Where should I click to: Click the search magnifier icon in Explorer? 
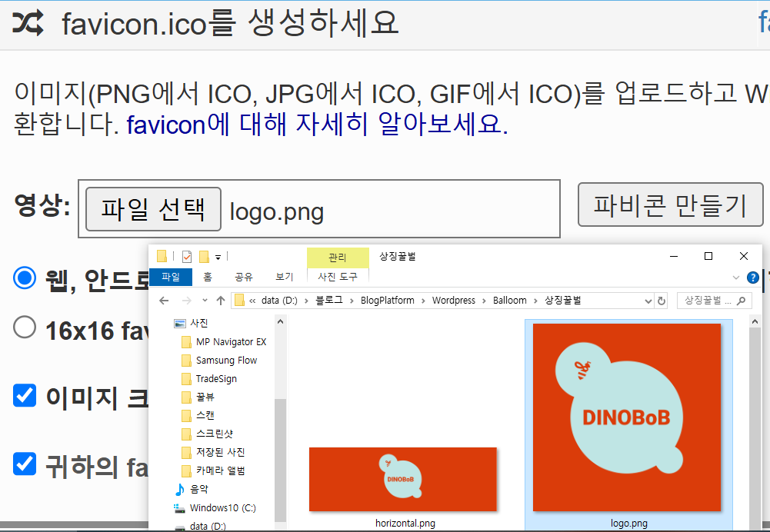click(x=742, y=301)
